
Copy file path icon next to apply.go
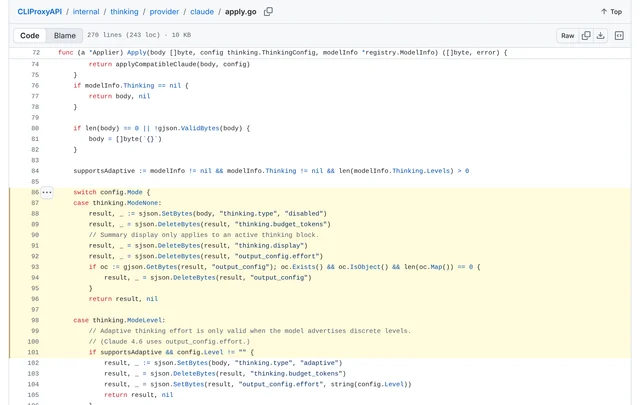click(x=268, y=11)
